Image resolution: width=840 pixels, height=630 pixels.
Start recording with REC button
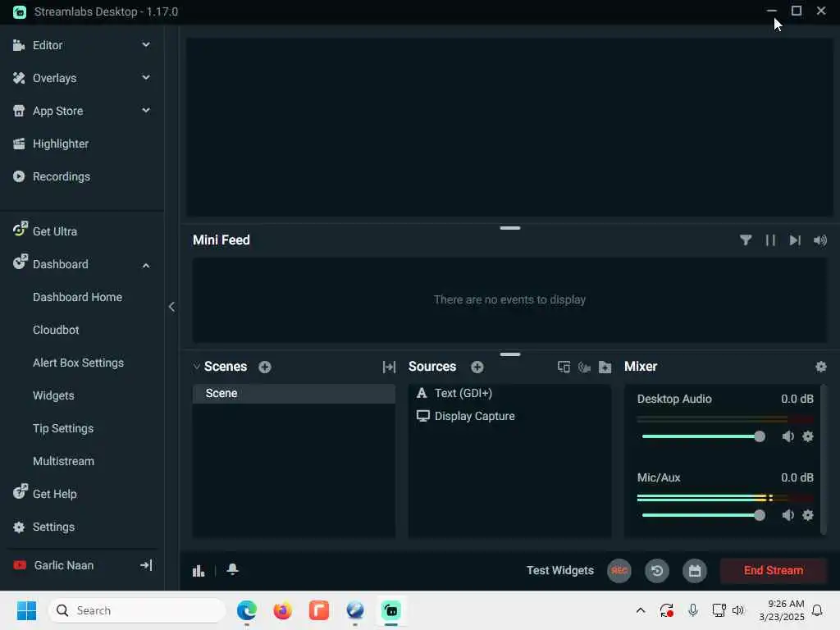[619, 571]
